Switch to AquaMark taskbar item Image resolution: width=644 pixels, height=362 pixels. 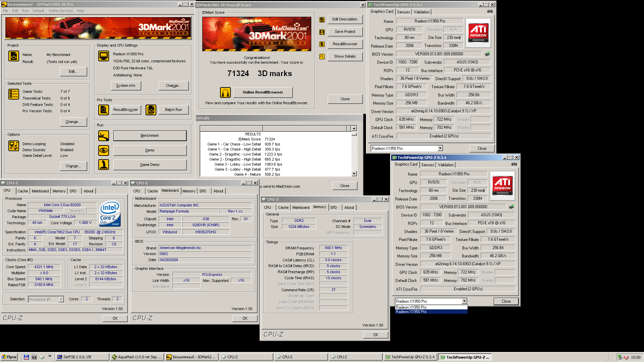coord(137,357)
